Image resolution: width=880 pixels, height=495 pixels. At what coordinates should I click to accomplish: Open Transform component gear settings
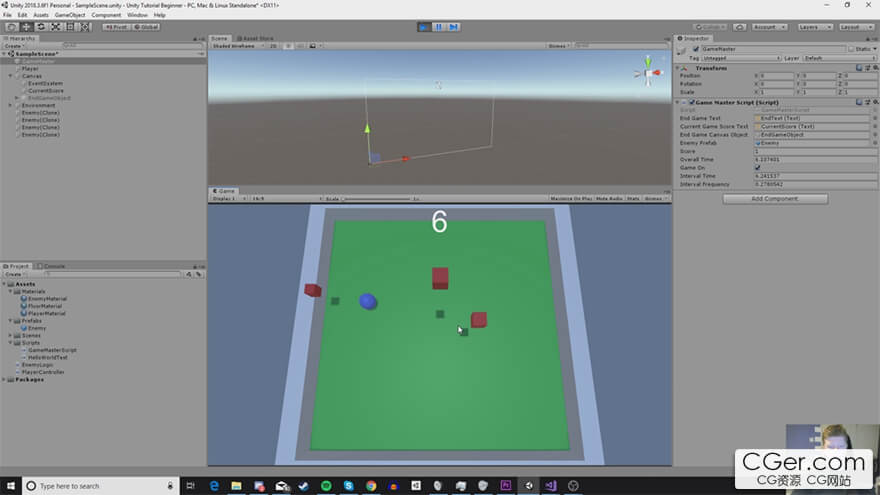pyautogui.click(x=874, y=68)
